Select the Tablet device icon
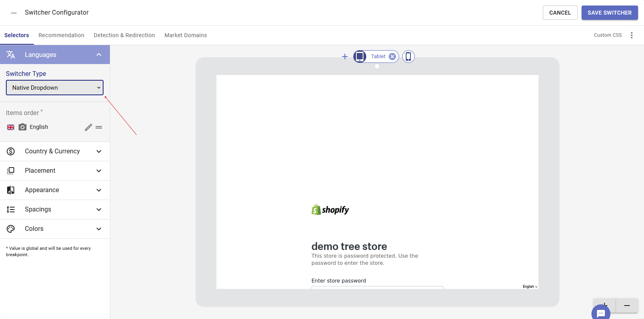644x319 pixels. pos(360,57)
